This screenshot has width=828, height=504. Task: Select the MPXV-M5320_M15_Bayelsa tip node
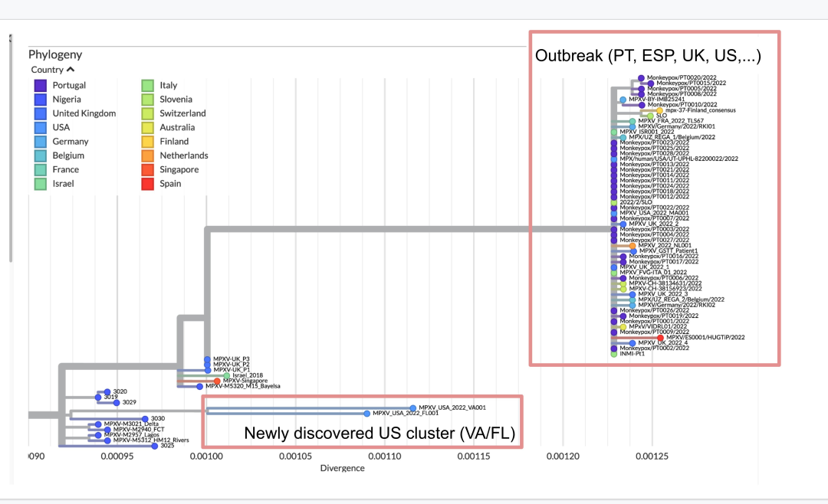click(x=199, y=386)
